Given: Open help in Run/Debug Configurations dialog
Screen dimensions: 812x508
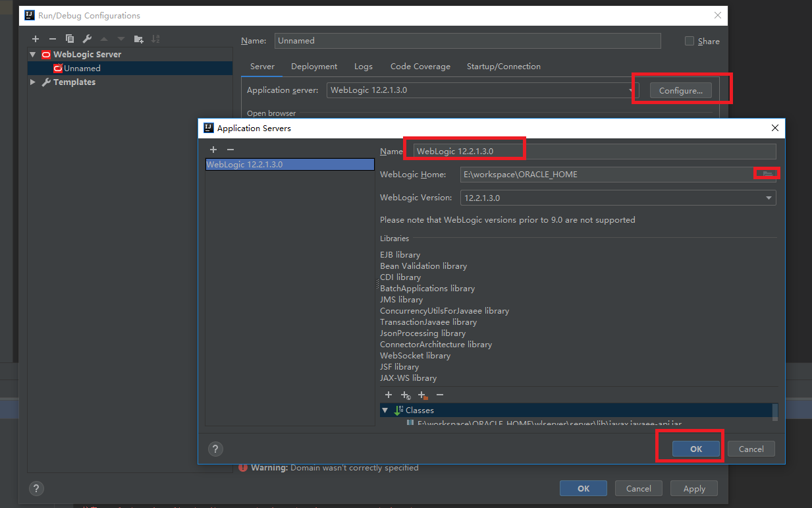Looking at the screenshot, I should click(x=37, y=488).
